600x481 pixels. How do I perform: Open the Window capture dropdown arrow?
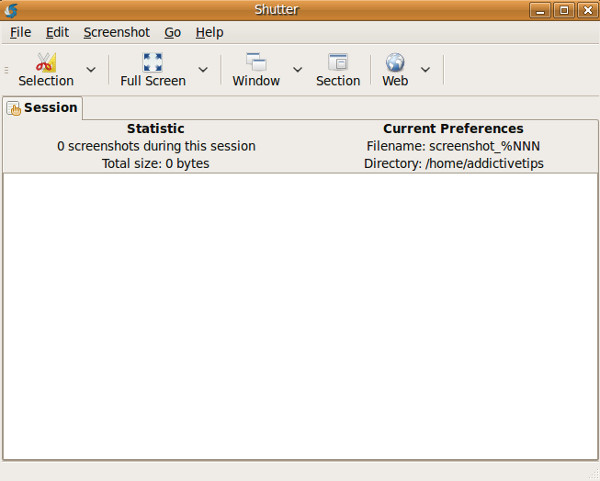(x=298, y=70)
